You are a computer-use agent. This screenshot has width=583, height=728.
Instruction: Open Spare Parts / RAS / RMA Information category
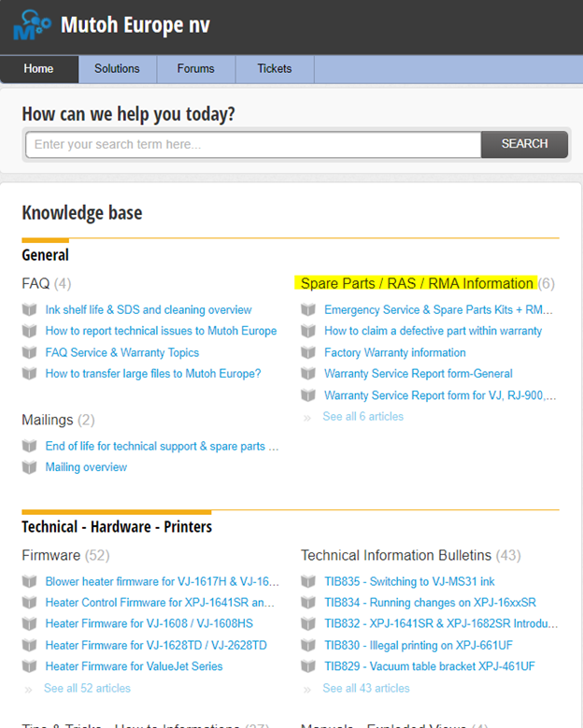click(x=417, y=283)
